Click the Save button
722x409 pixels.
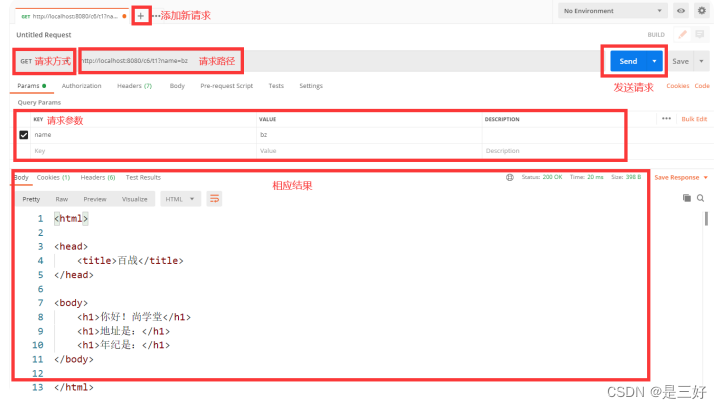pyautogui.click(x=680, y=61)
